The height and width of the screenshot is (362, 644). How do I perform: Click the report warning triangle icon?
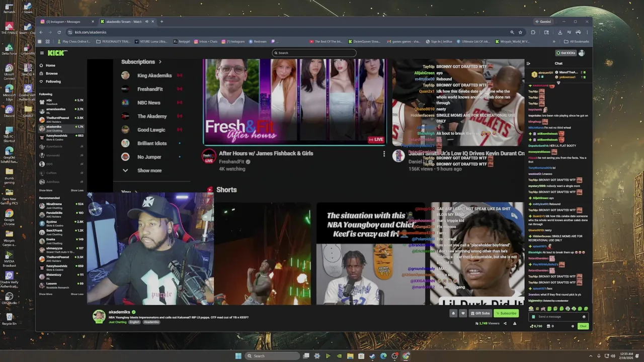pyautogui.click(x=514, y=323)
